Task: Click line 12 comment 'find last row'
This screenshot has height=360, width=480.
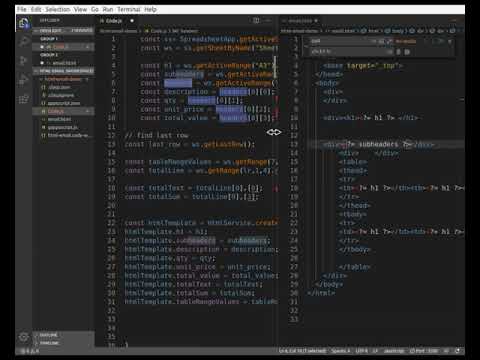Action: pos(156,135)
